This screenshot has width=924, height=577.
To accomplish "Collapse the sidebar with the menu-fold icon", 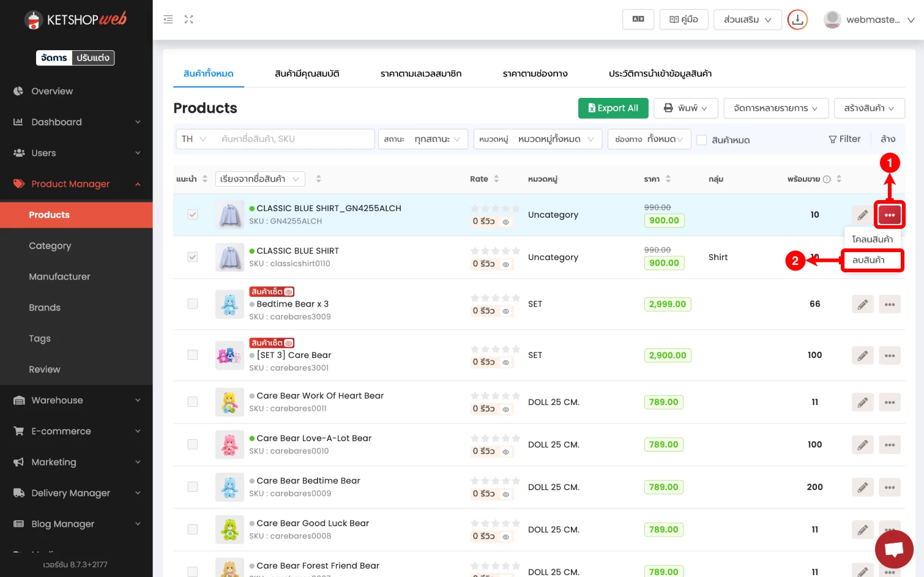I will 168,20.
